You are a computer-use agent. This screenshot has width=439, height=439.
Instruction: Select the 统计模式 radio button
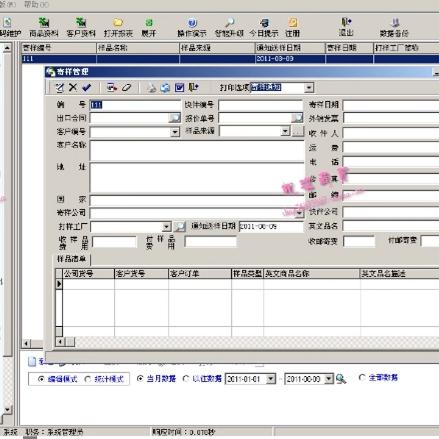[x=88, y=379]
